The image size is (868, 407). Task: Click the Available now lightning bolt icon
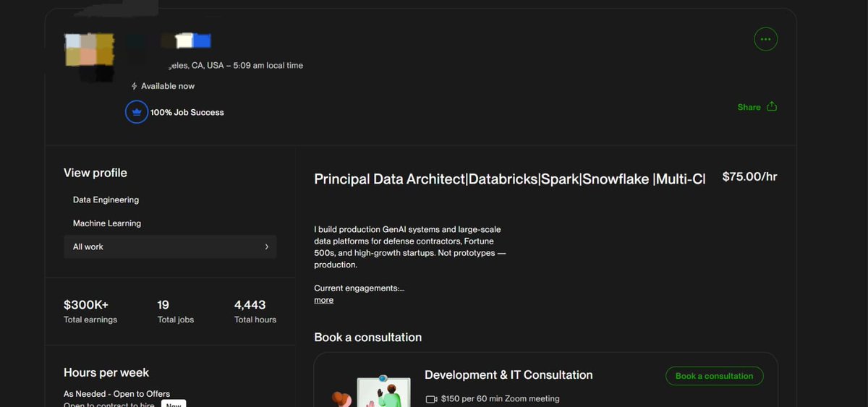coord(134,86)
